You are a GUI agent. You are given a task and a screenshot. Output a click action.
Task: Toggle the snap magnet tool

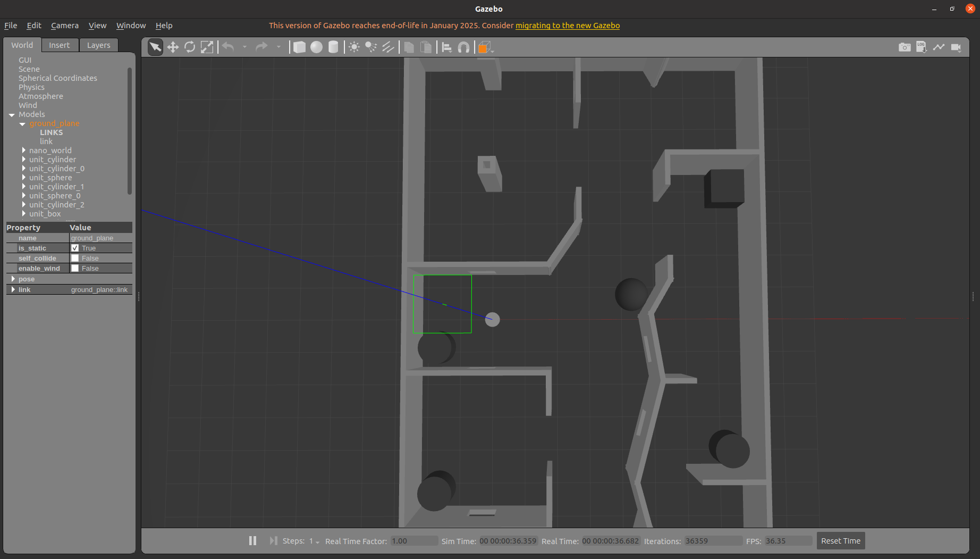coord(464,47)
